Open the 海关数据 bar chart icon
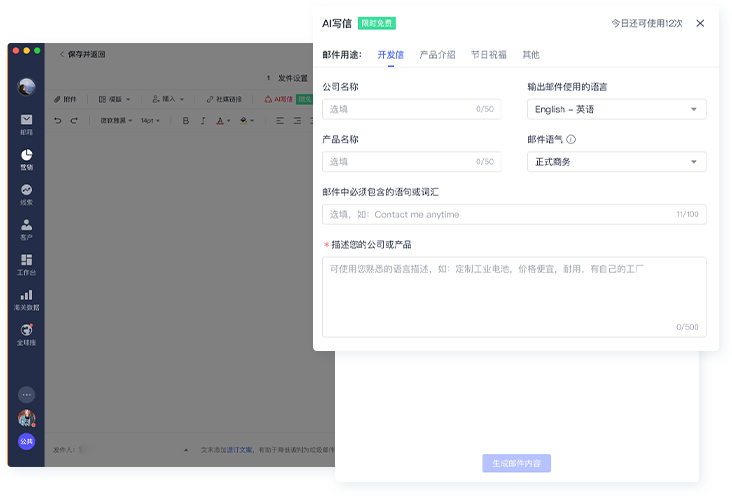This screenshot has width=732, height=496. 26,295
